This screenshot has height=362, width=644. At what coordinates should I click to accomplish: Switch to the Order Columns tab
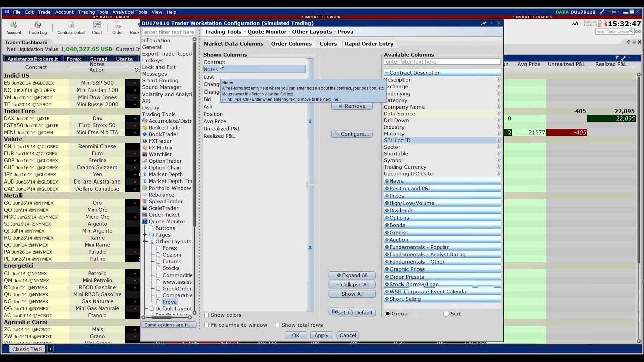coord(291,44)
